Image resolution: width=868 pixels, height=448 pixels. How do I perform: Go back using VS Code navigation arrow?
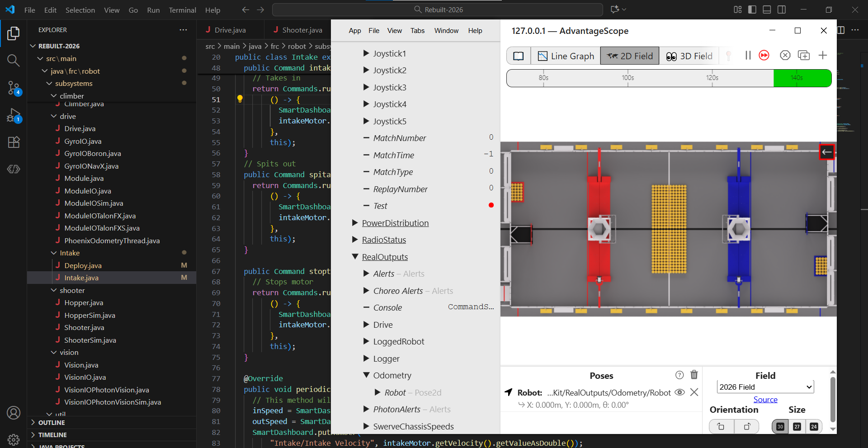point(245,9)
